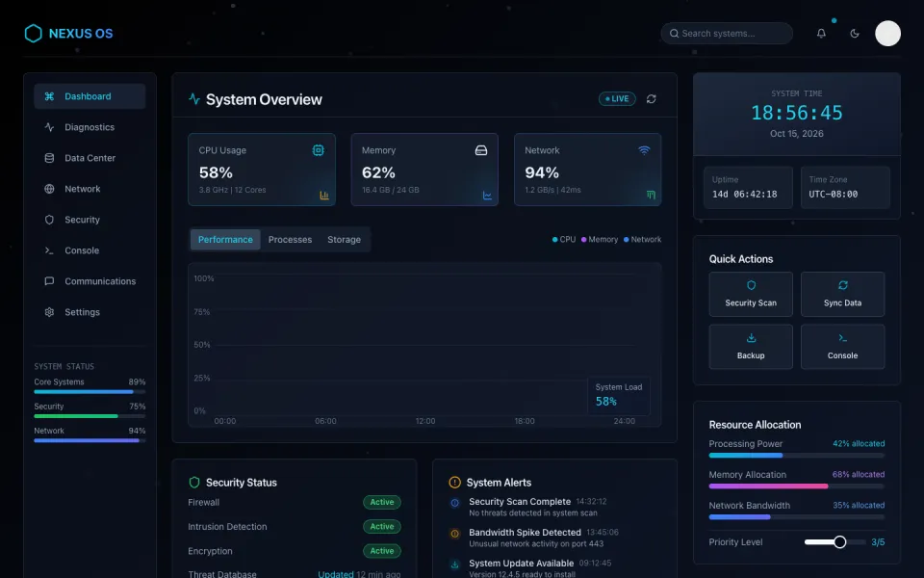Image resolution: width=924 pixels, height=578 pixels.
Task: Click the Bandwidth Spike alert warning icon
Action: click(x=455, y=534)
